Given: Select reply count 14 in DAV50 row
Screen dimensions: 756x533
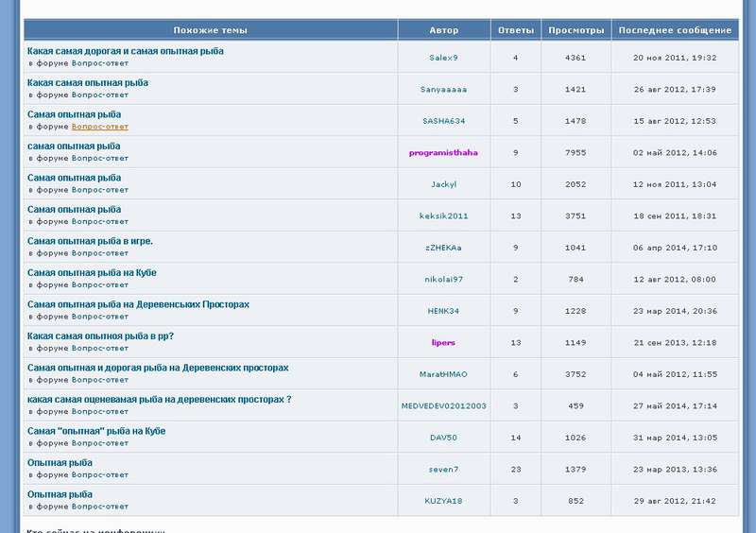Looking at the screenshot, I should tap(516, 438).
